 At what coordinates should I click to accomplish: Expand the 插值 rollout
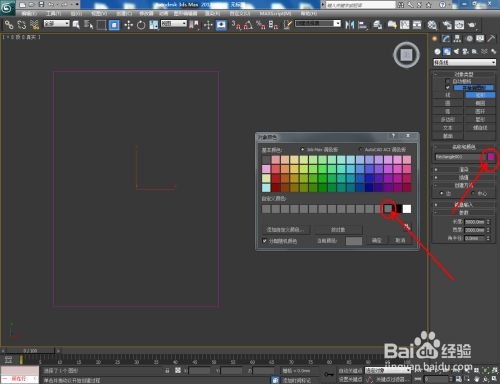pyautogui.click(x=464, y=177)
